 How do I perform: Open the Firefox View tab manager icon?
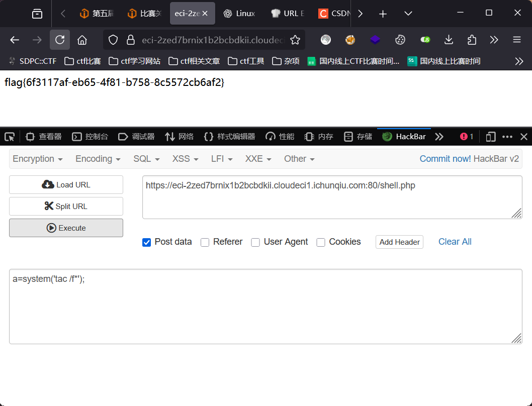(37, 14)
